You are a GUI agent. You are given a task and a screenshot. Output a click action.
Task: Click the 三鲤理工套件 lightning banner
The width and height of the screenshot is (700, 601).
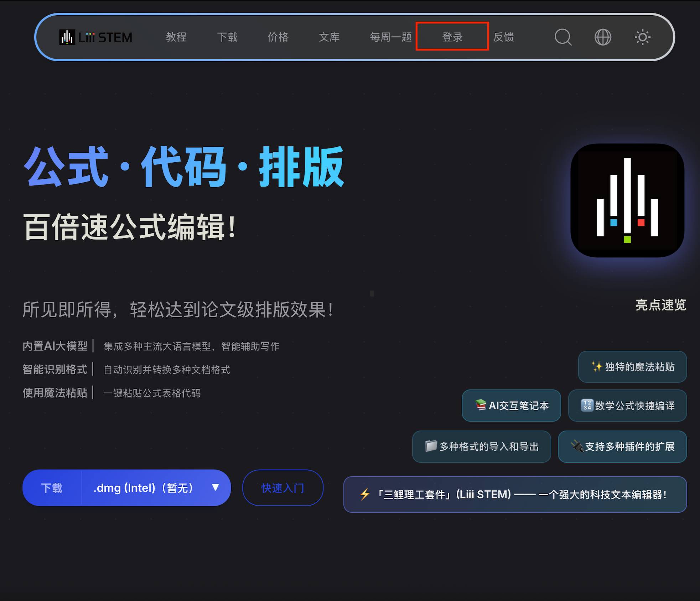tap(515, 495)
